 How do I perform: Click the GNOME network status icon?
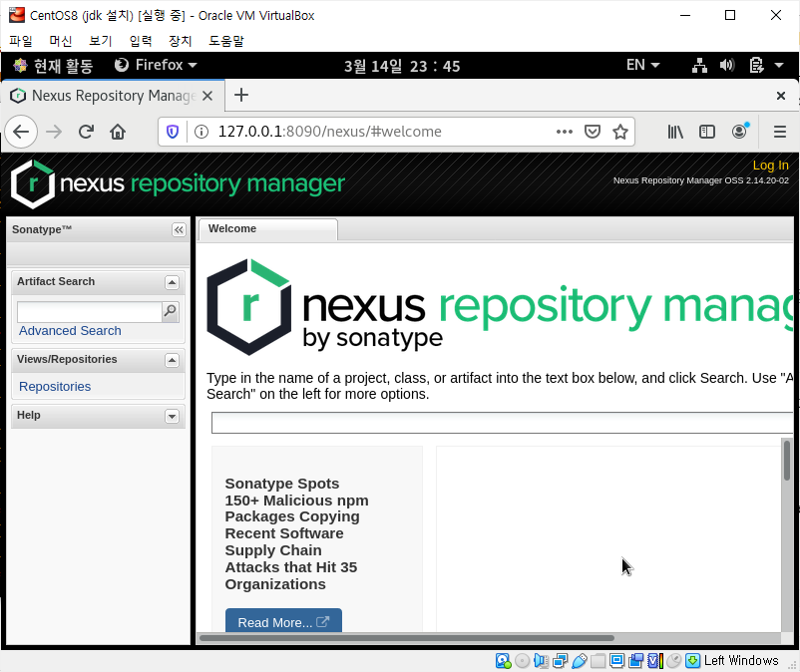pyautogui.click(x=699, y=65)
